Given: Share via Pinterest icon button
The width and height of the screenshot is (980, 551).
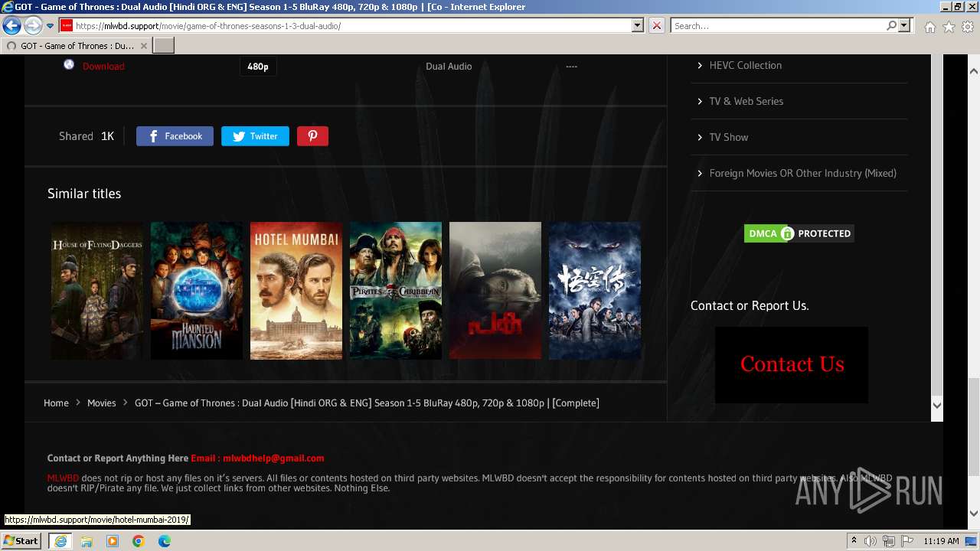Looking at the screenshot, I should pyautogui.click(x=312, y=136).
